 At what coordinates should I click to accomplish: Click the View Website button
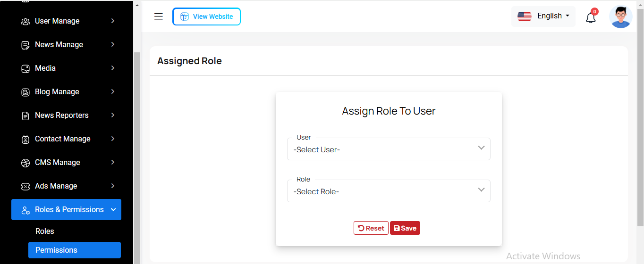pyautogui.click(x=206, y=16)
